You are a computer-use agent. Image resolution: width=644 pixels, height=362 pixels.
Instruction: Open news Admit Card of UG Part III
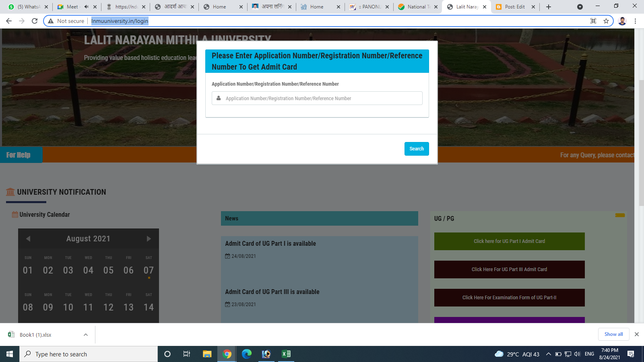coord(272,292)
